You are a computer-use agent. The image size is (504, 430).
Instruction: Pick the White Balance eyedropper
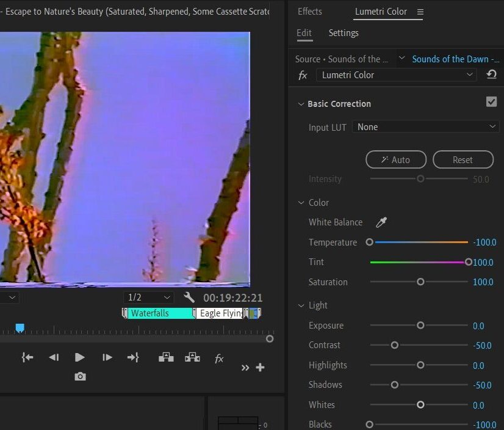click(x=381, y=222)
